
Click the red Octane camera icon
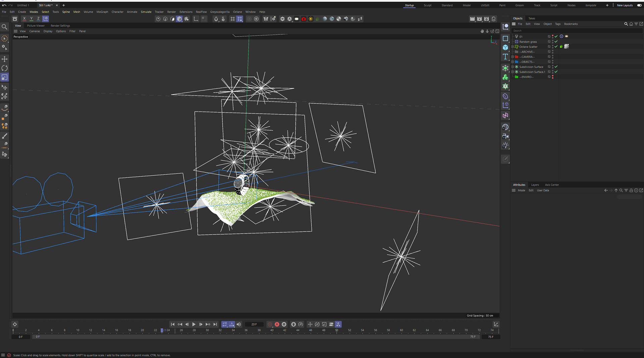tap(304, 19)
